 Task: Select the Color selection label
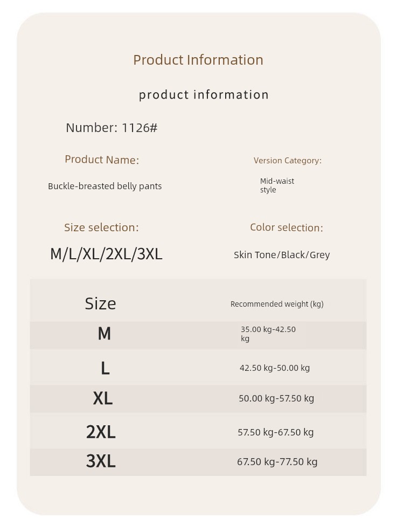pyautogui.click(x=286, y=227)
